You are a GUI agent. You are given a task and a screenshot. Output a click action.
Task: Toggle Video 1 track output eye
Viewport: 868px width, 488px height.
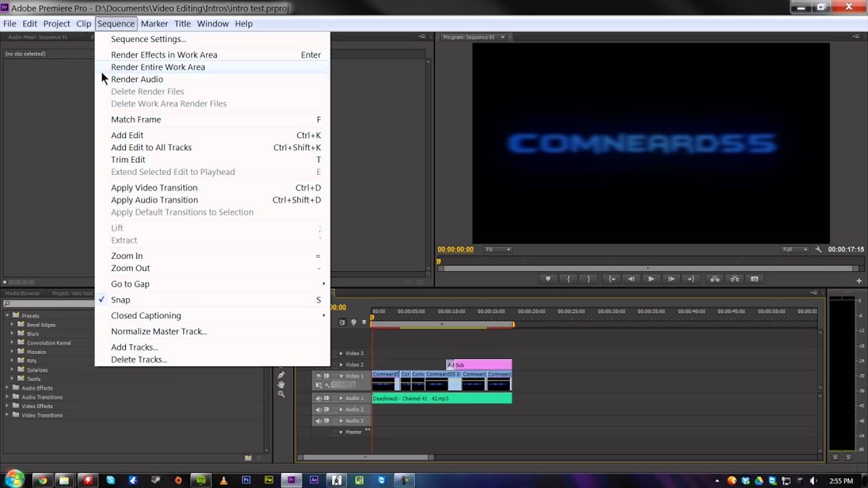pos(319,375)
